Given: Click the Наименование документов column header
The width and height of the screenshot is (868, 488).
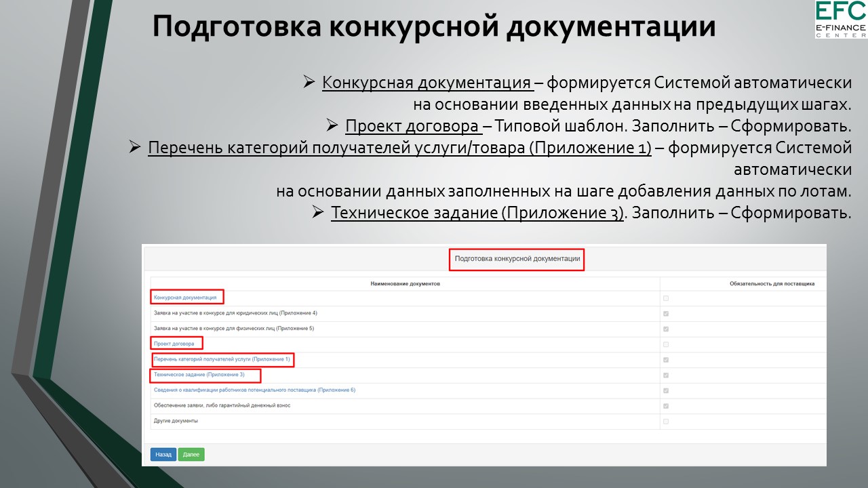Looking at the screenshot, I should click(x=405, y=283).
